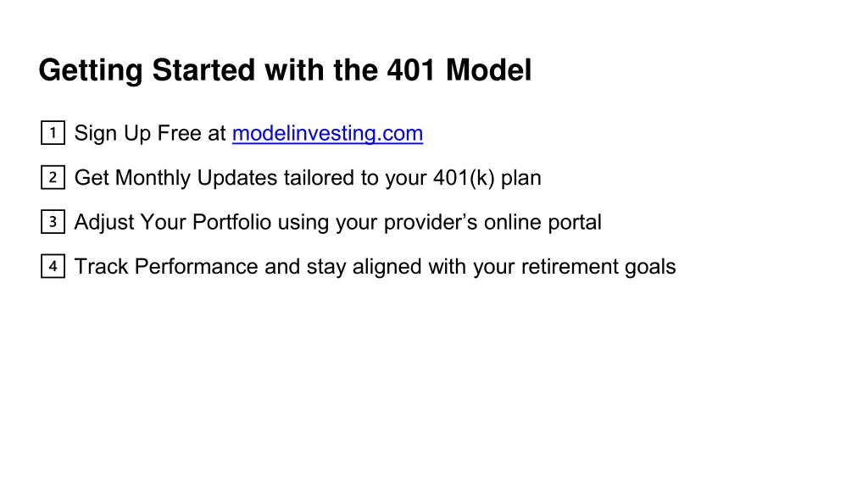Click the Adjust Your Portfolio text
The image size is (868, 488).
pyautogui.click(x=173, y=222)
